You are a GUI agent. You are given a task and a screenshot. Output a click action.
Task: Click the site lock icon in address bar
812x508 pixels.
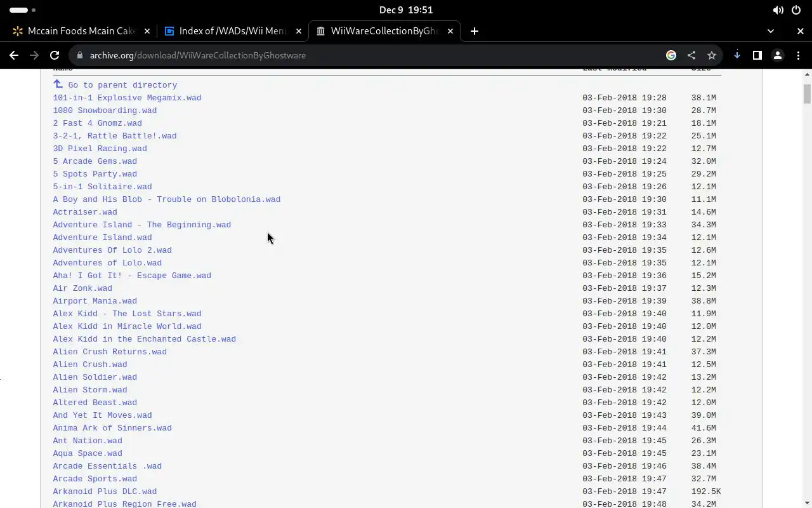click(80, 55)
